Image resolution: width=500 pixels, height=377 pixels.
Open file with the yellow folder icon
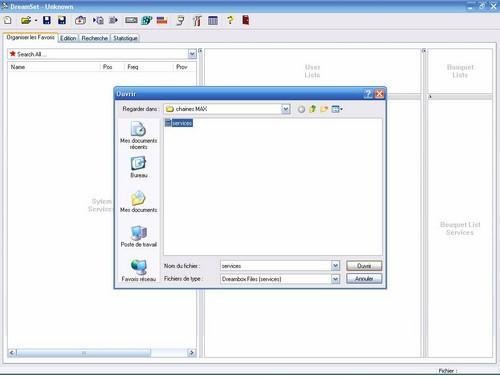25,21
